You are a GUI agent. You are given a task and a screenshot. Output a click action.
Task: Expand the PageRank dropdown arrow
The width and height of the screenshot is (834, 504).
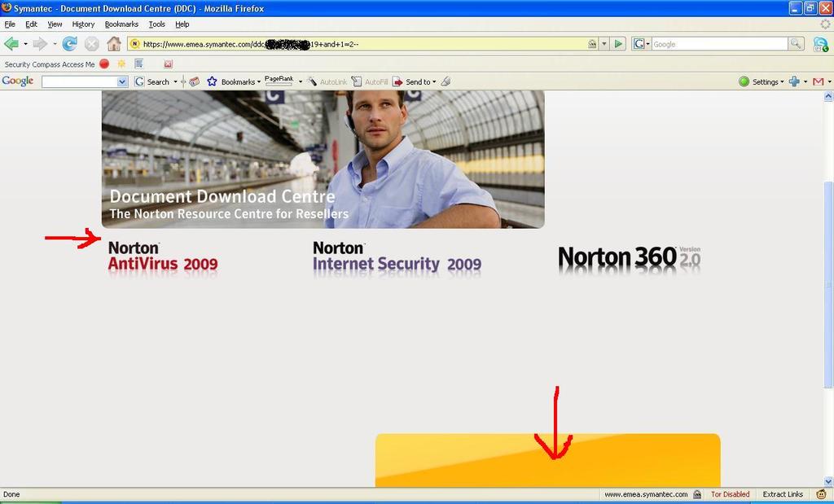pyautogui.click(x=300, y=82)
